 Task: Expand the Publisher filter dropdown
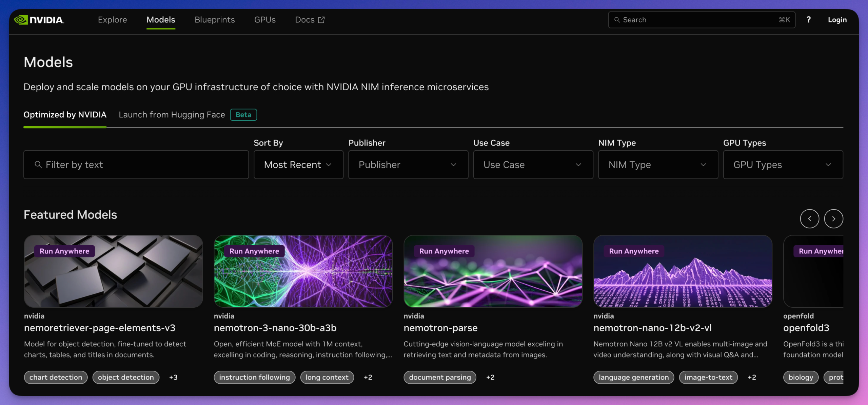408,165
